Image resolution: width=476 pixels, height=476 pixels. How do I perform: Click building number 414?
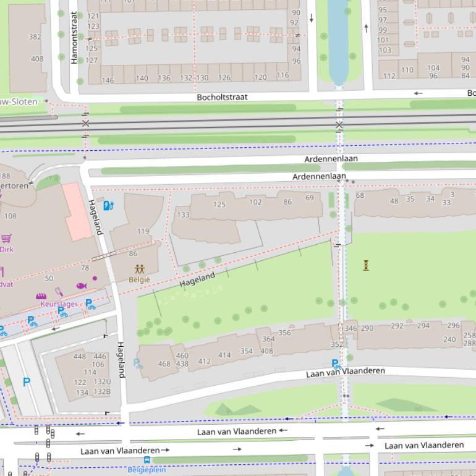(224, 355)
